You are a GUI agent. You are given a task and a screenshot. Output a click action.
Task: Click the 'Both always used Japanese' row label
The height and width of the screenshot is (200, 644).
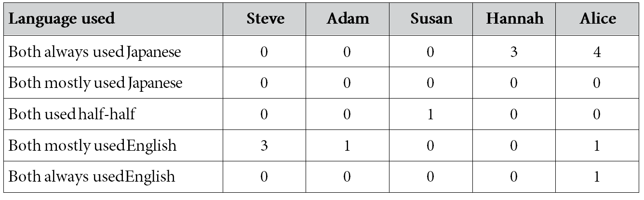(94, 52)
